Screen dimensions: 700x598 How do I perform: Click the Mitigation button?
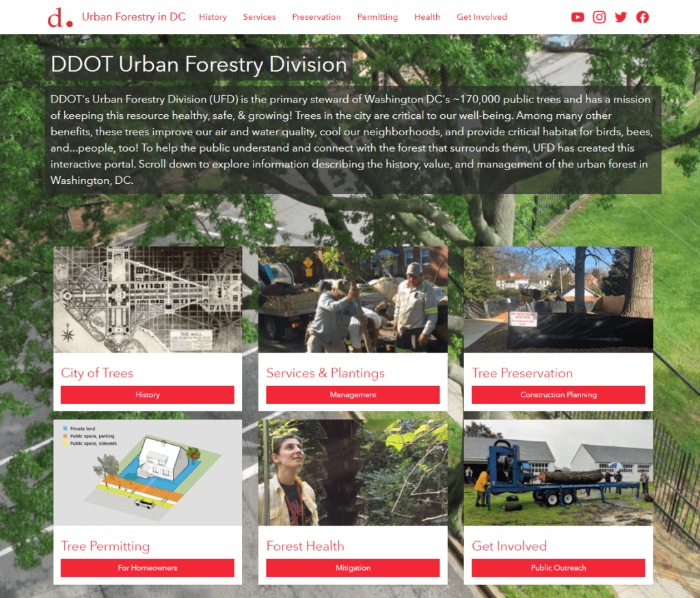(353, 568)
